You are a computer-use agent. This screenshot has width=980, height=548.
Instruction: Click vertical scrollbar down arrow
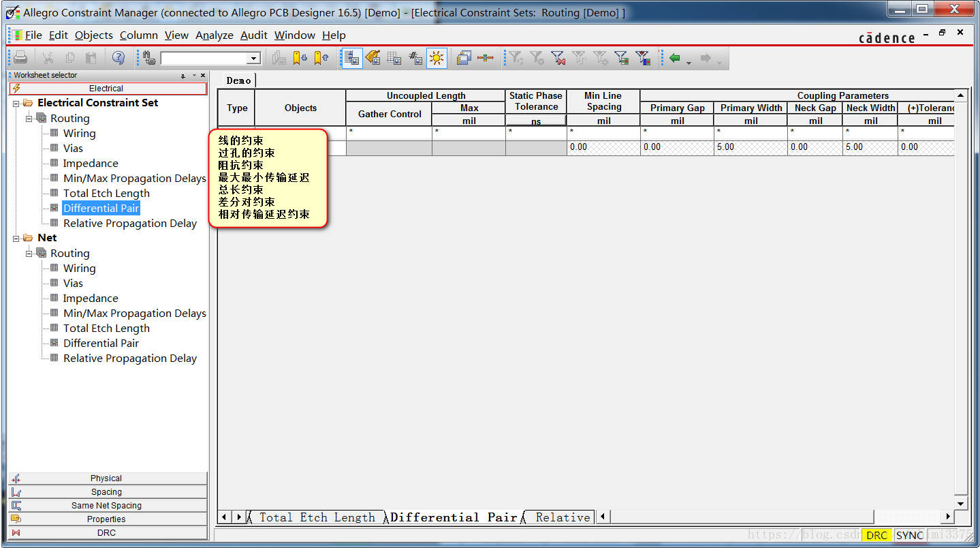[x=960, y=504]
